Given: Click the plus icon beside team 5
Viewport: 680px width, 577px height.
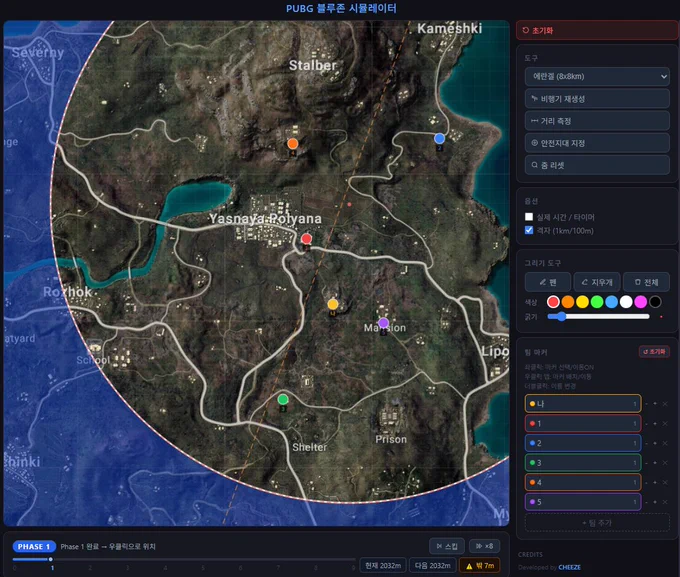Looking at the screenshot, I should pyautogui.click(x=655, y=502).
